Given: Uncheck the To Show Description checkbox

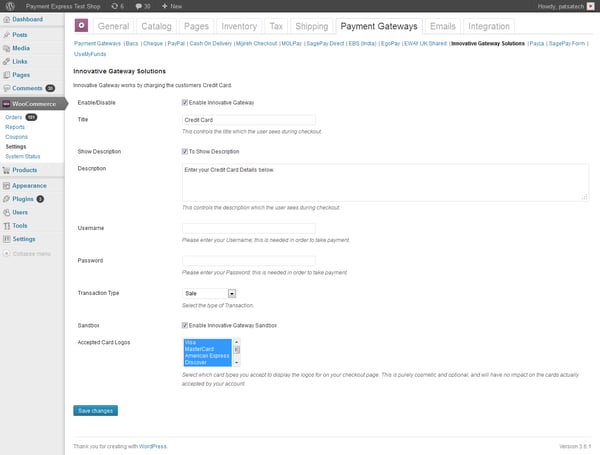Looking at the screenshot, I should click(185, 151).
